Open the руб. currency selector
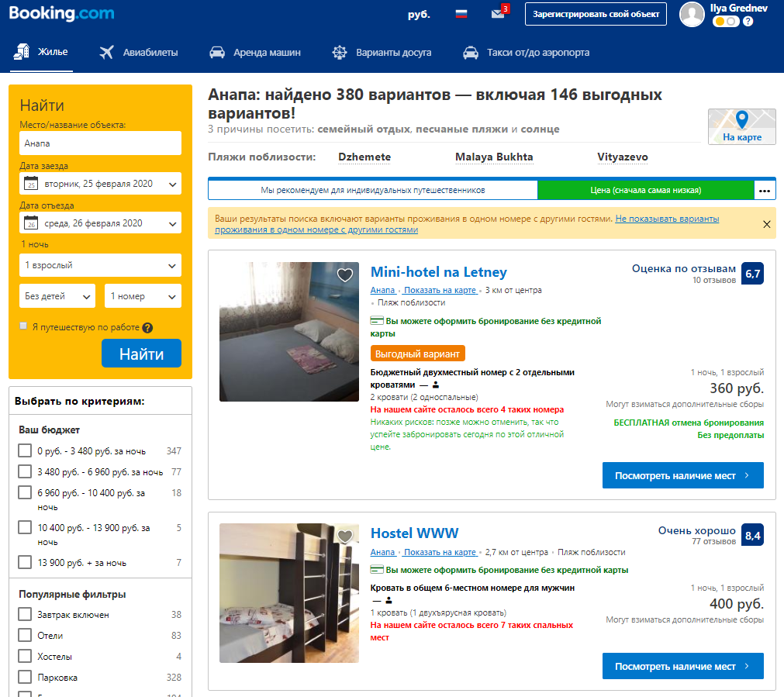The image size is (784, 697). 419,15
